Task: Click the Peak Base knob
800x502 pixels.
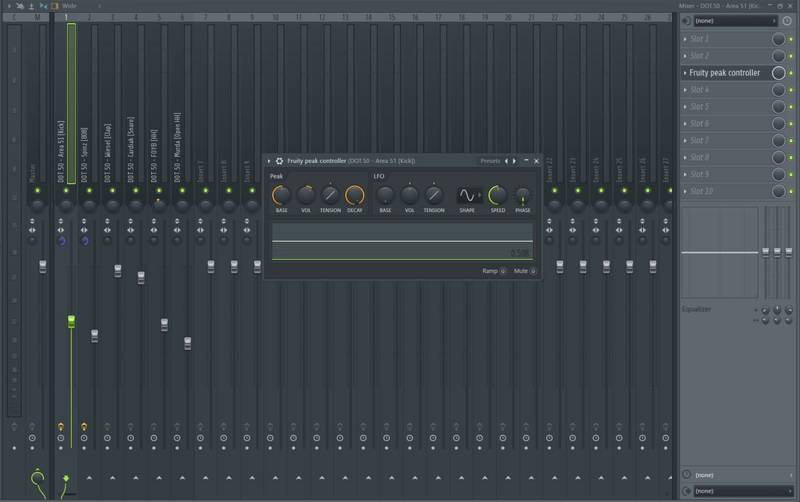Action: [281, 195]
